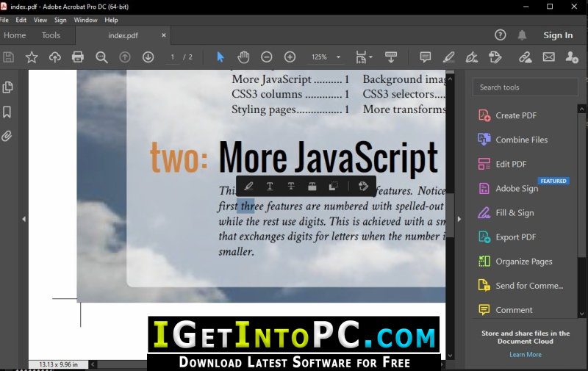Select the Highlight text pen tool
Screen dimensions: 588x371
tap(448, 57)
